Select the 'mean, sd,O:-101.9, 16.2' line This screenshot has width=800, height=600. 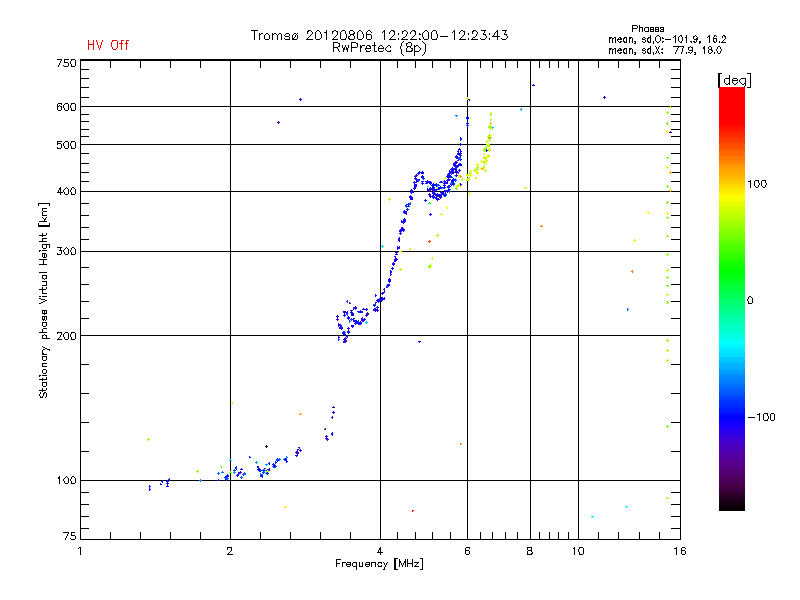(667, 39)
